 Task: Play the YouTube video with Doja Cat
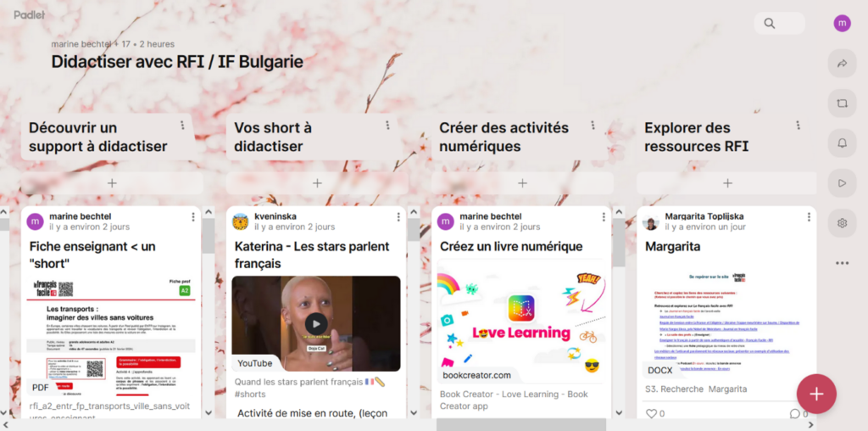[316, 324]
